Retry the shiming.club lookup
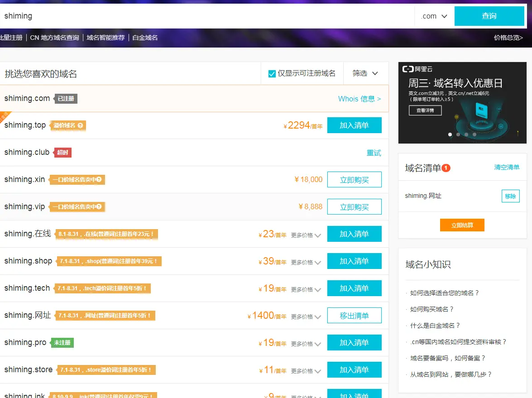The width and height of the screenshot is (532, 398). point(374,153)
